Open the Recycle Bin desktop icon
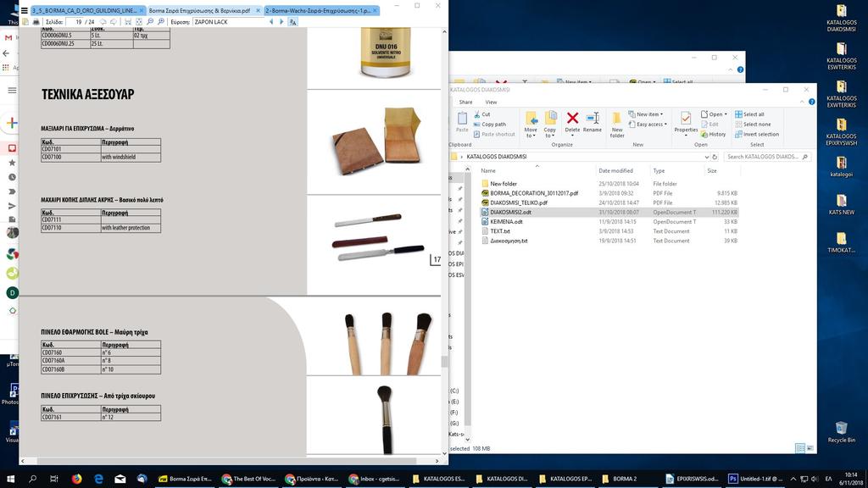 pyautogui.click(x=842, y=432)
